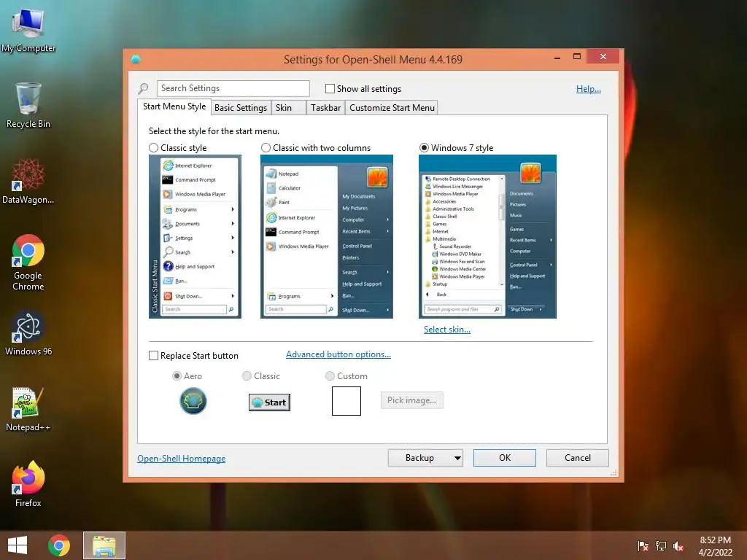Click the Pick image... button
The height and width of the screenshot is (560, 747).
tap(411, 400)
